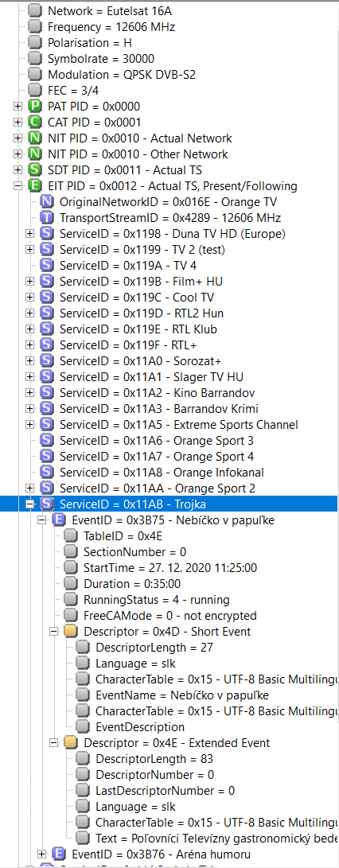Click the green S icon beside SDT PID
The width and height of the screenshot is (339, 868).
pyautogui.click(x=35, y=170)
